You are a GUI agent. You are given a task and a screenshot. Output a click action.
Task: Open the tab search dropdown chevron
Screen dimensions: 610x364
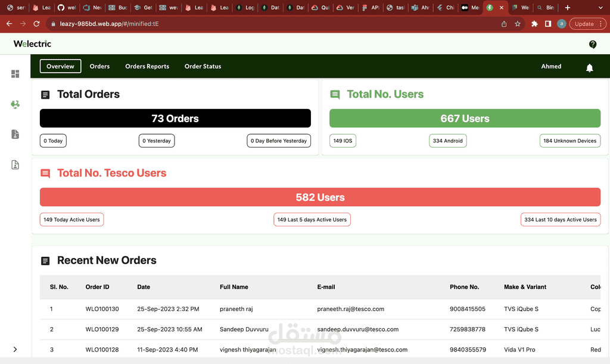click(x=600, y=7)
